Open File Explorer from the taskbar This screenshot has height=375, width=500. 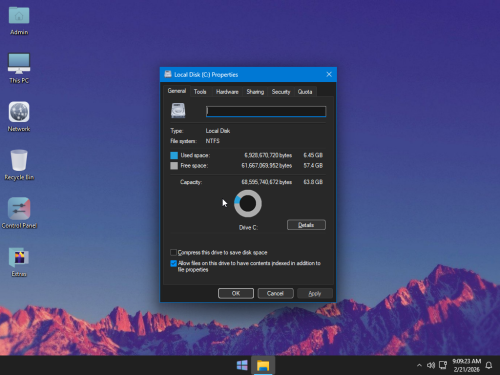coord(263,365)
